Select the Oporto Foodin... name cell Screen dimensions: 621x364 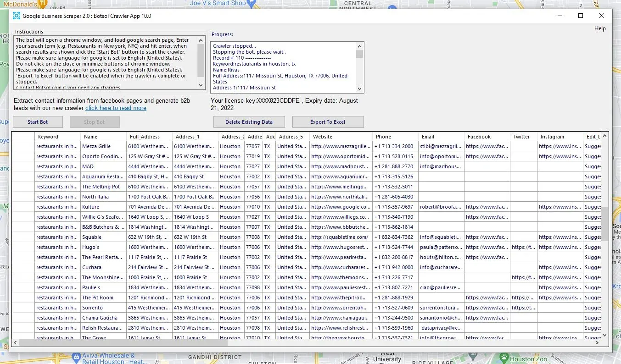[104, 156]
